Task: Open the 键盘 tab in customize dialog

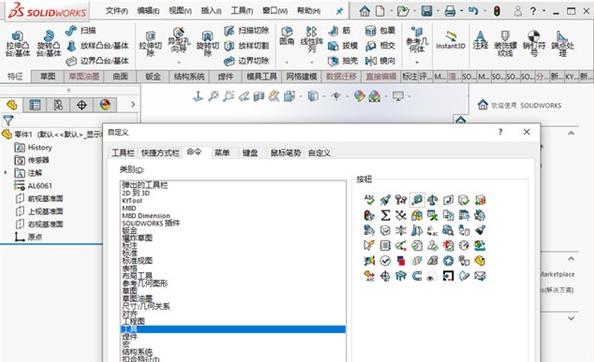Action: click(x=250, y=153)
